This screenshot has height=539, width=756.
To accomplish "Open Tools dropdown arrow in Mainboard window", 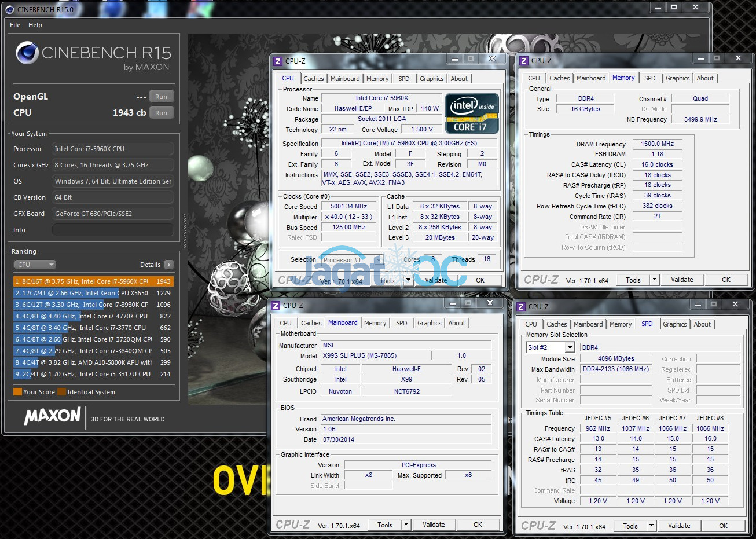I will [406, 525].
